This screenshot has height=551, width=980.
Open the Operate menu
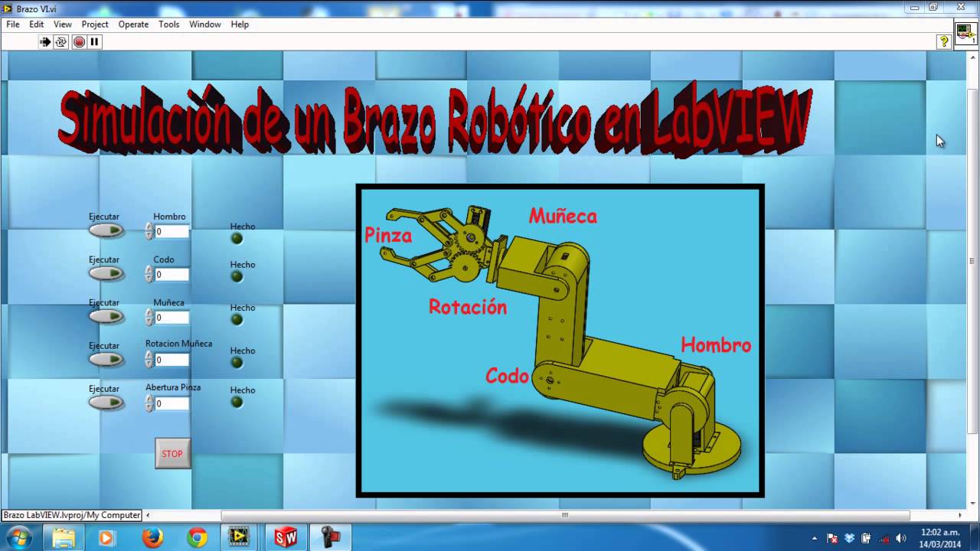[x=133, y=24]
